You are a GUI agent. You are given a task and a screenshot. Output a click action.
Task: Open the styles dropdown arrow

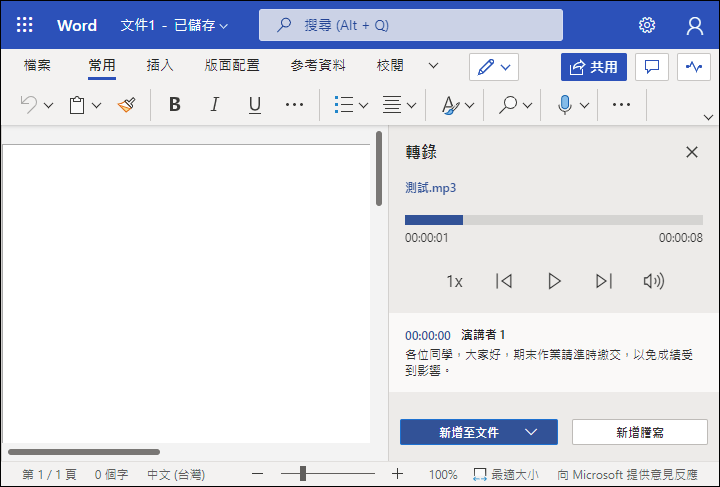[x=469, y=106]
